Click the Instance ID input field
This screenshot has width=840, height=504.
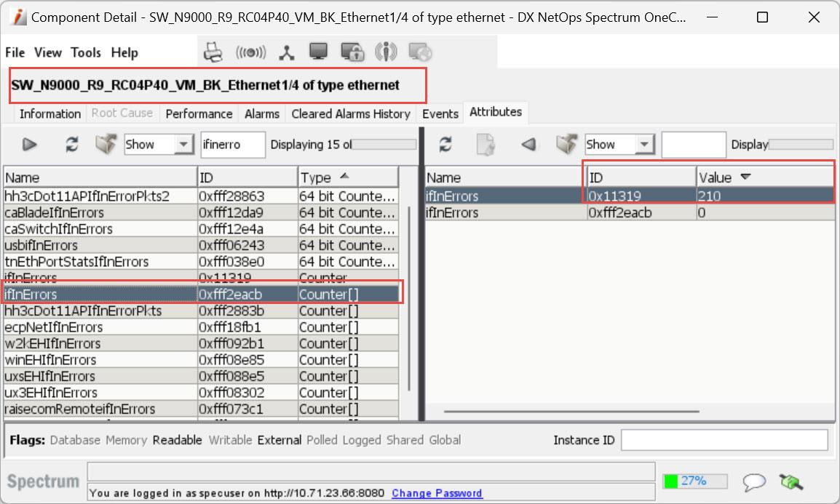tap(724, 440)
